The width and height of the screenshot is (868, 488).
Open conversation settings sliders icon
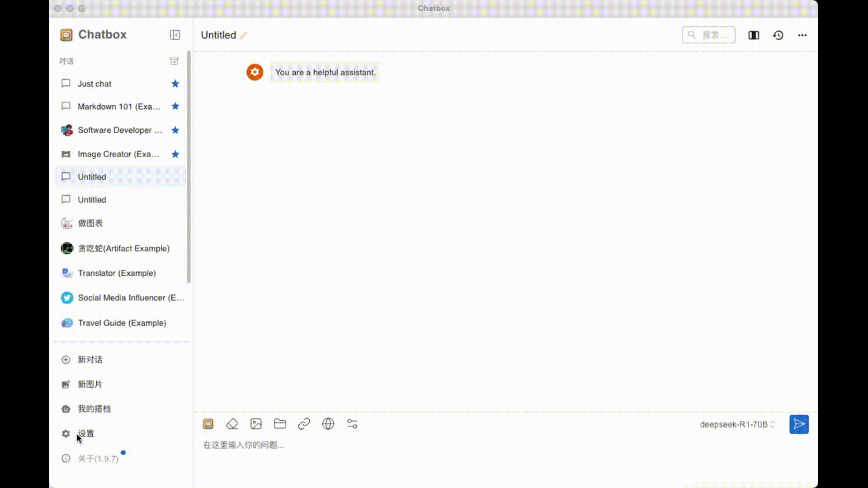tap(352, 424)
